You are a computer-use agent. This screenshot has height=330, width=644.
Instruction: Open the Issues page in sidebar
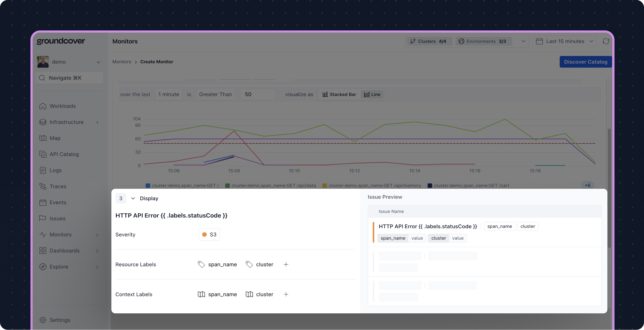[x=57, y=218]
